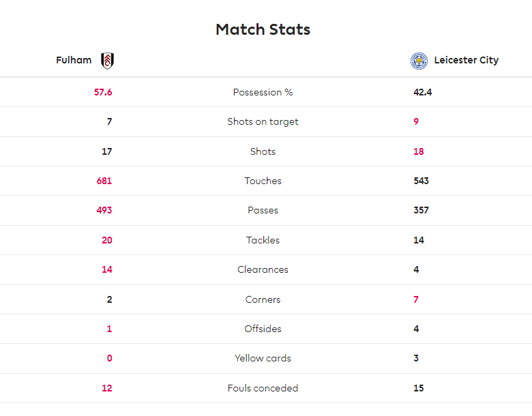Screen dimensions: 532x416
Task: Click Leicester's 3 yellow cards value
Action: [x=416, y=358]
